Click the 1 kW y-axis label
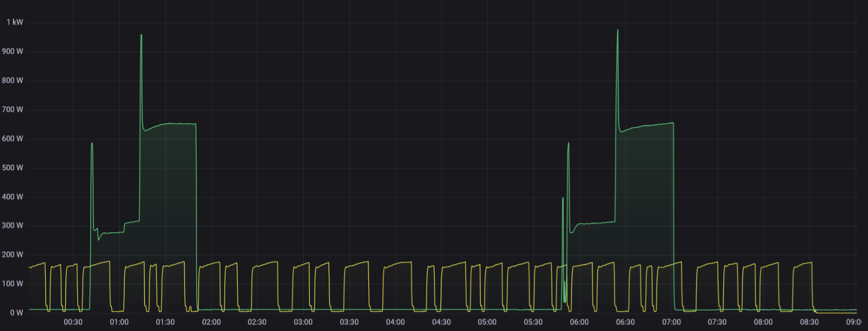 15,22
